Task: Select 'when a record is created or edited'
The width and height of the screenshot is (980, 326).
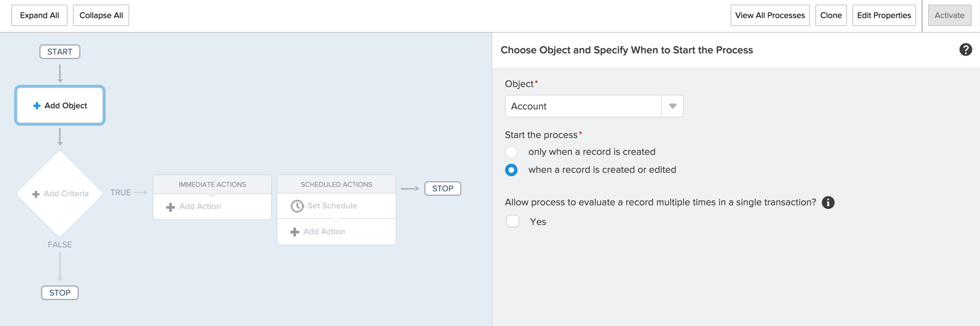Action: coord(511,170)
